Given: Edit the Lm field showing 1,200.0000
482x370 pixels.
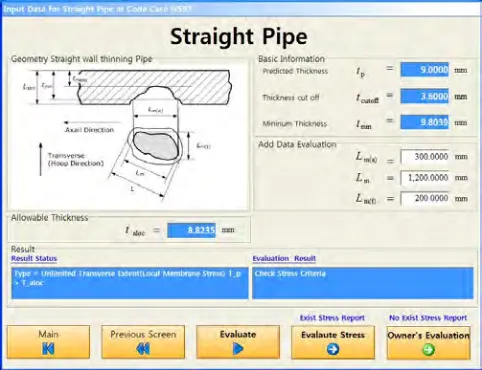Looking at the screenshot, I should coord(424,177).
